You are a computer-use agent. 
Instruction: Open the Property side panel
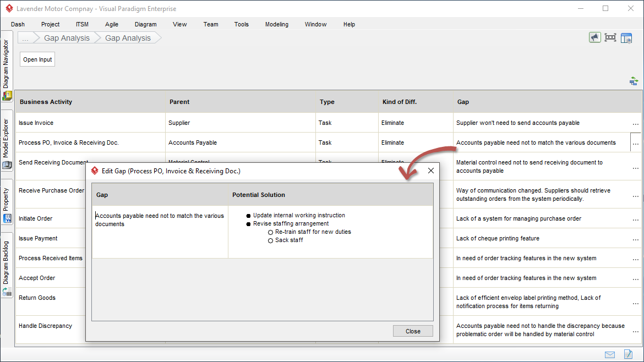tap(7, 202)
